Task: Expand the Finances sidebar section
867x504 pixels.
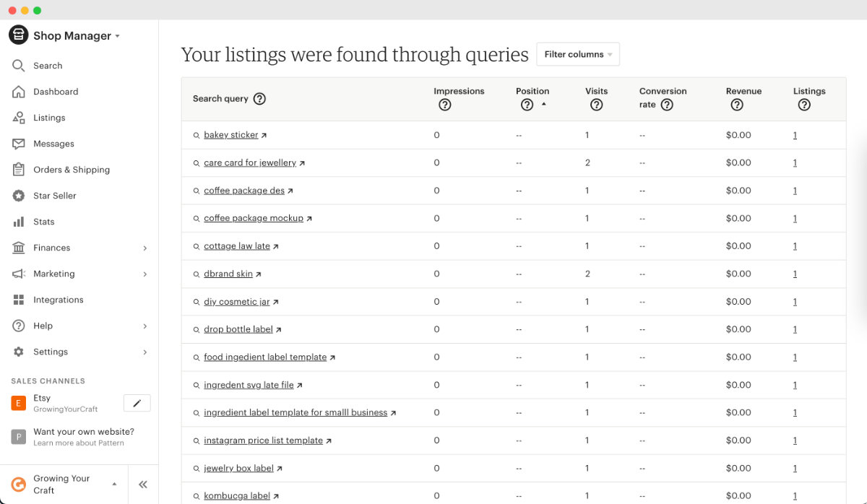Action: (x=51, y=248)
